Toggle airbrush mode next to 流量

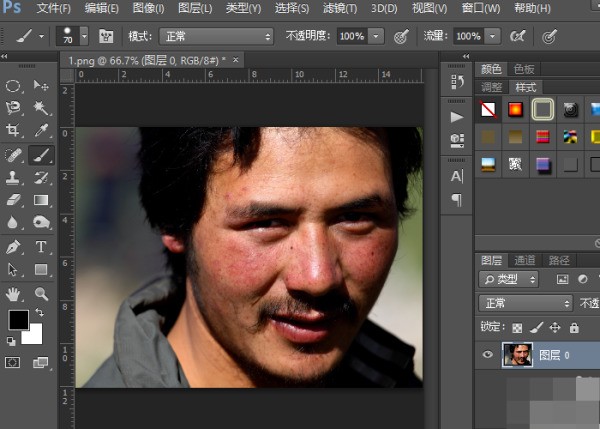click(x=517, y=36)
